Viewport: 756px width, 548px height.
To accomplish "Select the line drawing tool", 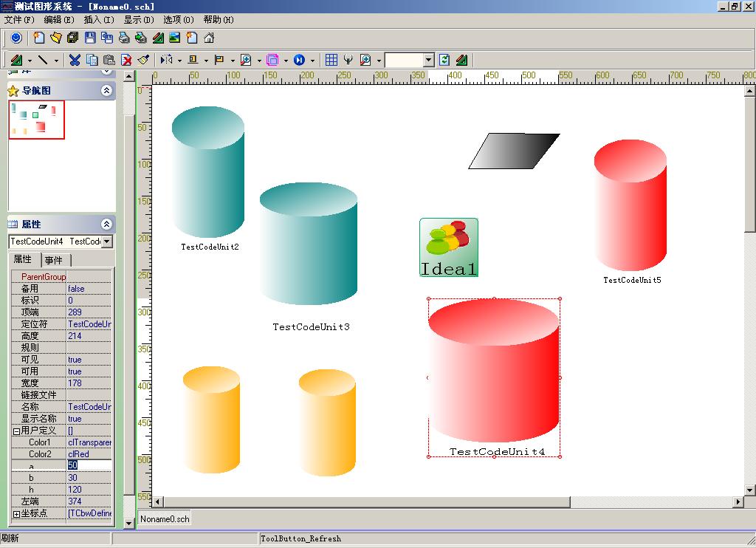I will pyautogui.click(x=43, y=60).
